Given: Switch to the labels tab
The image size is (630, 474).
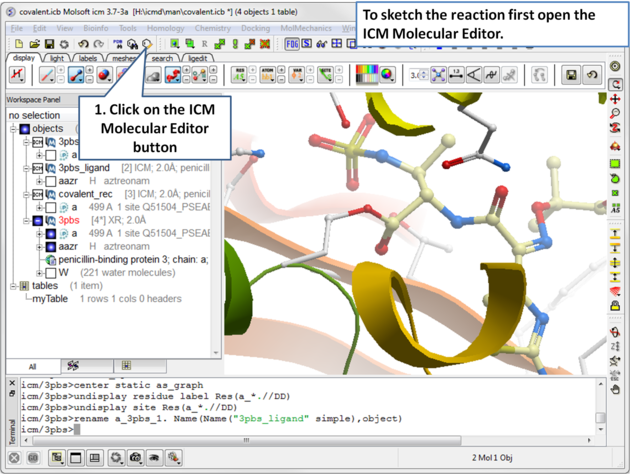Looking at the screenshot, I should pyautogui.click(x=88, y=59).
